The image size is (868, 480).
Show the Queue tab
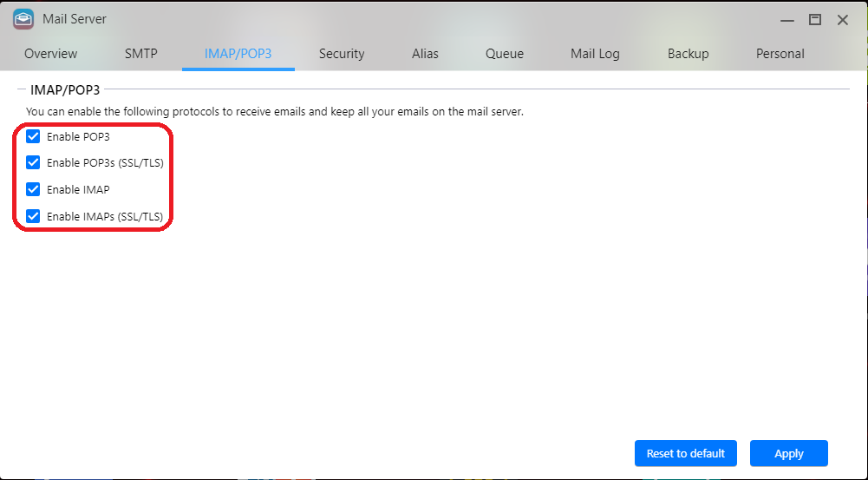point(505,54)
